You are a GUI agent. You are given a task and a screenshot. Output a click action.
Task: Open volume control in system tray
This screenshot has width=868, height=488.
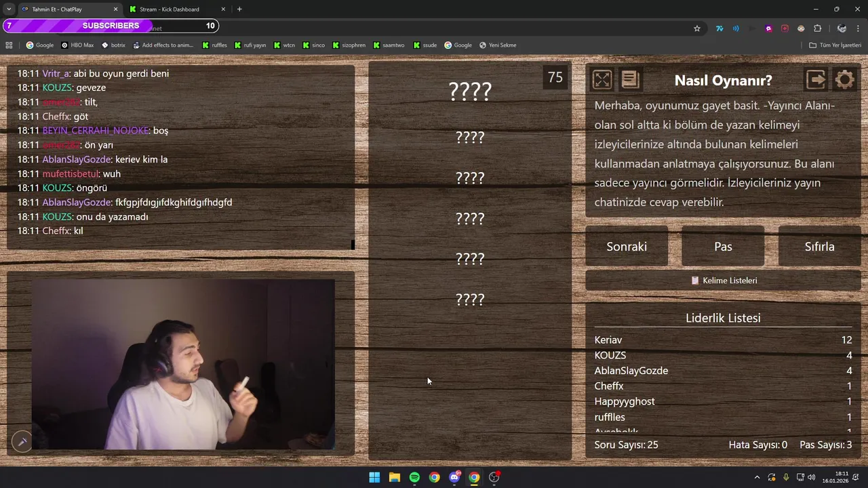point(812,477)
